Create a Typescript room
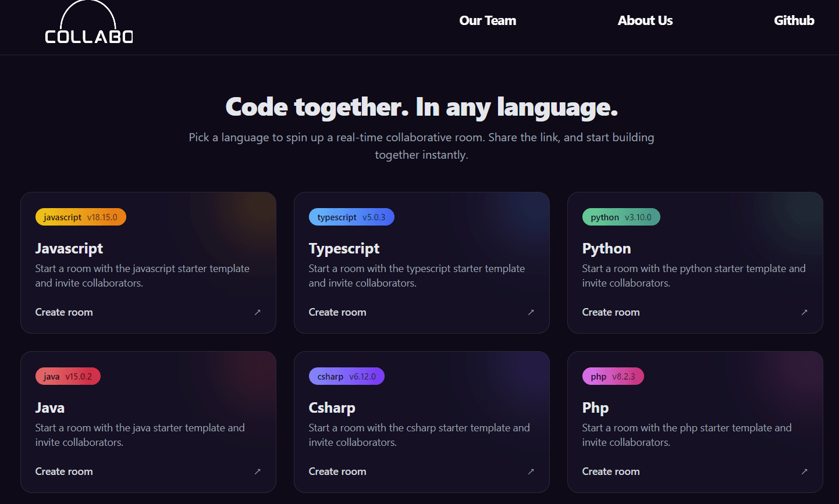The image size is (839, 504). point(337,312)
